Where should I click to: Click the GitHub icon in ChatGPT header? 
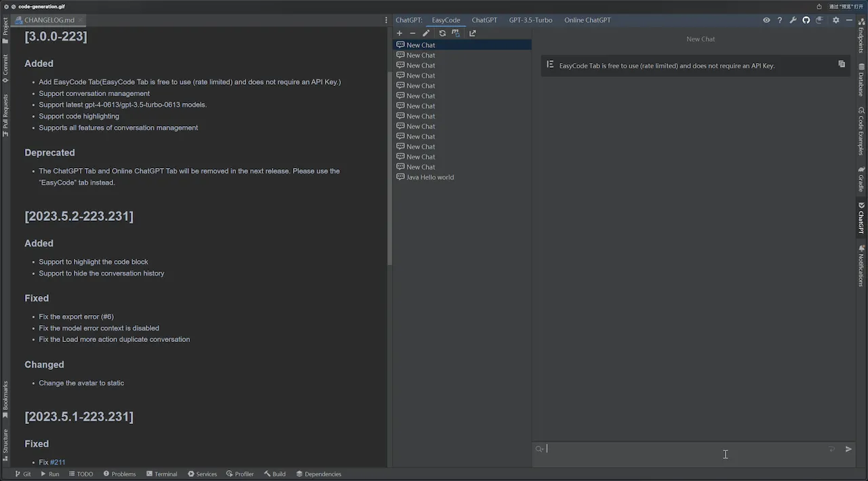click(x=806, y=20)
